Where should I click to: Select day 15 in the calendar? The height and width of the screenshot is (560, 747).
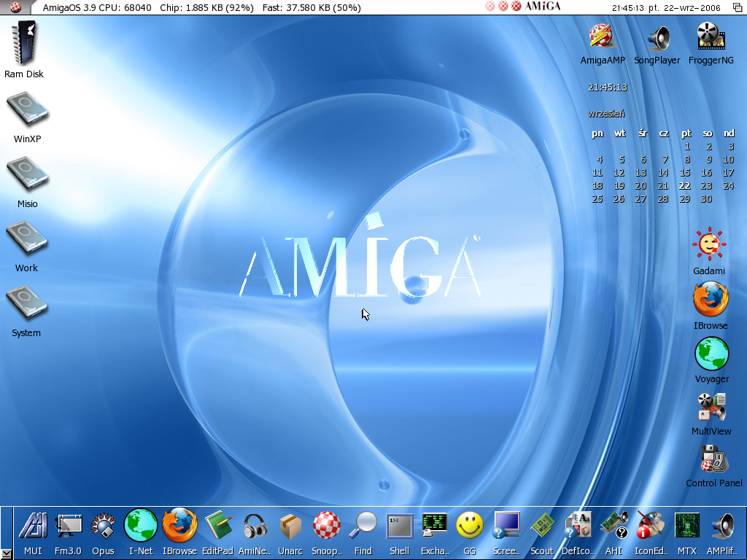coord(684,172)
